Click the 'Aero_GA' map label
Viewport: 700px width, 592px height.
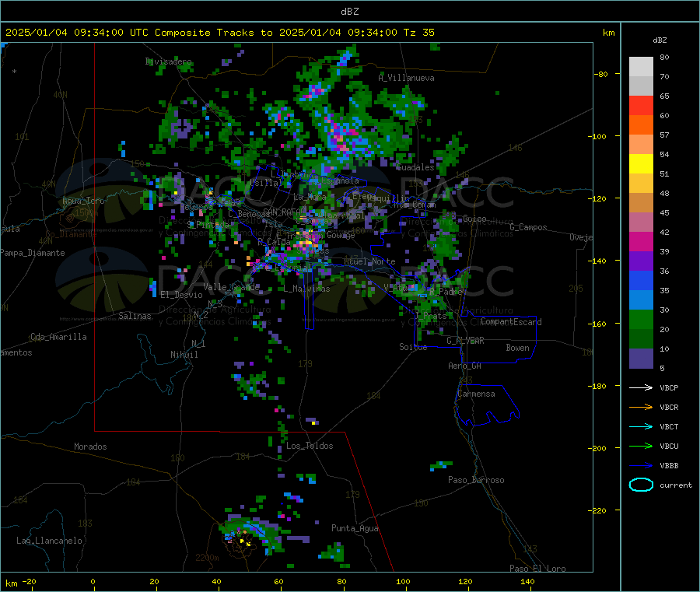[464, 366]
